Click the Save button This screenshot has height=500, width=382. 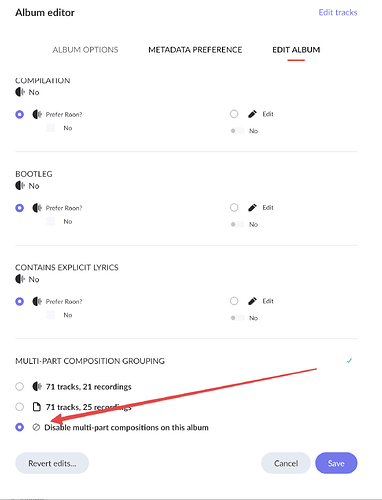tap(336, 463)
